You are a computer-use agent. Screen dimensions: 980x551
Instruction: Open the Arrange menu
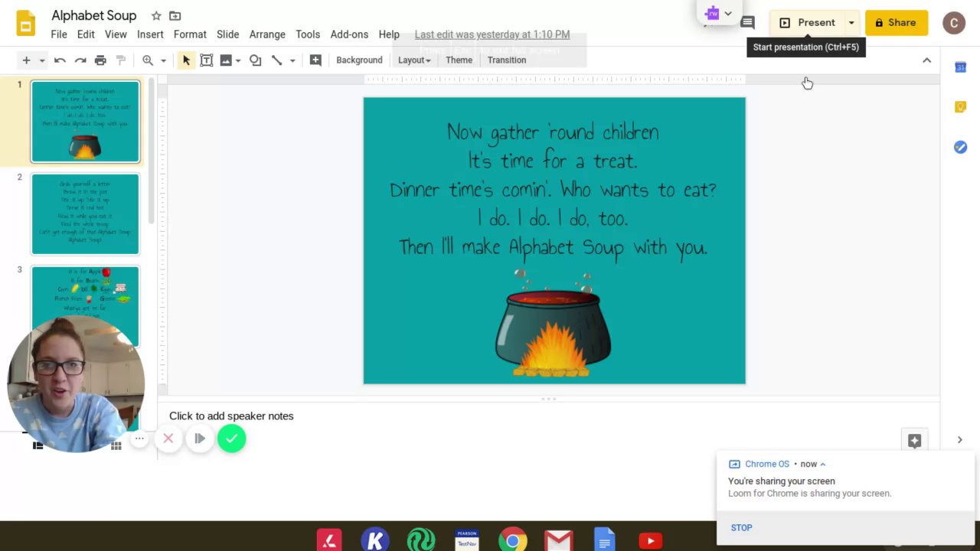click(x=267, y=34)
